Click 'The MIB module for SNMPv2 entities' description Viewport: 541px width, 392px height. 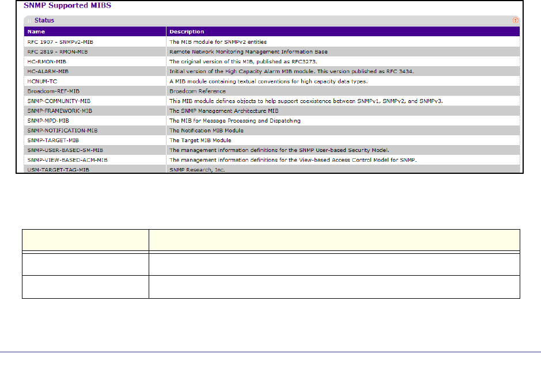click(x=218, y=41)
